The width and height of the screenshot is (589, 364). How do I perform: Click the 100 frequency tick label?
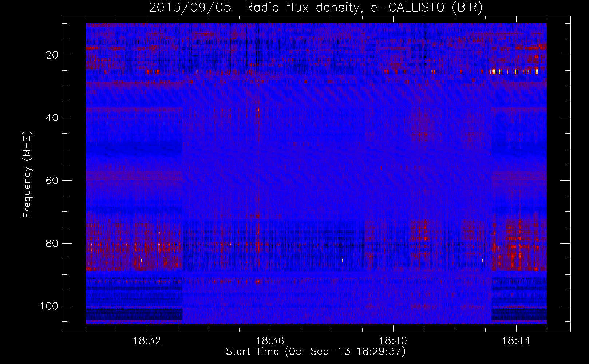pyautogui.click(x=49, y=306)
